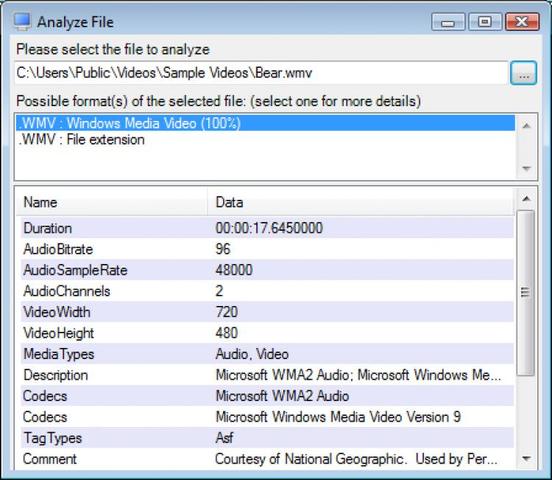Click the details table scroll down arrow
The width and height of the screenshot is (552, 480).
coord(526,459)
